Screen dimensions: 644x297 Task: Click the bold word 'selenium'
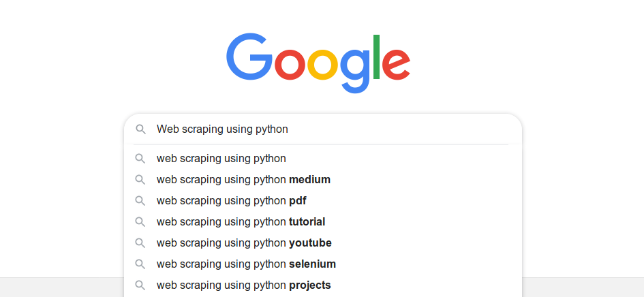coord(313,264)
